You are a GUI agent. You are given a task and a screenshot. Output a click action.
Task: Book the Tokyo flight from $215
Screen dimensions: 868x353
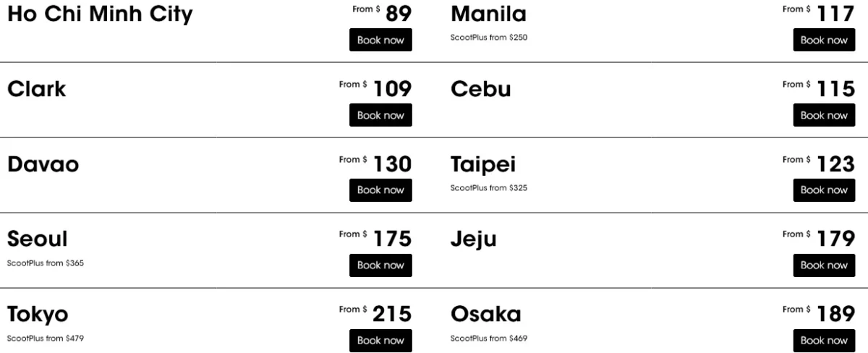380,341
